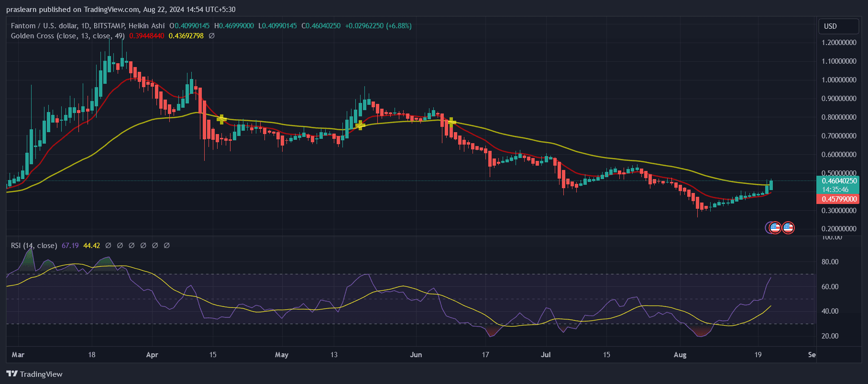The width and height of the screenshot is (868, 384).
Task: Click the 80.00 RSI axis label
Action: [x=830, y=262]
